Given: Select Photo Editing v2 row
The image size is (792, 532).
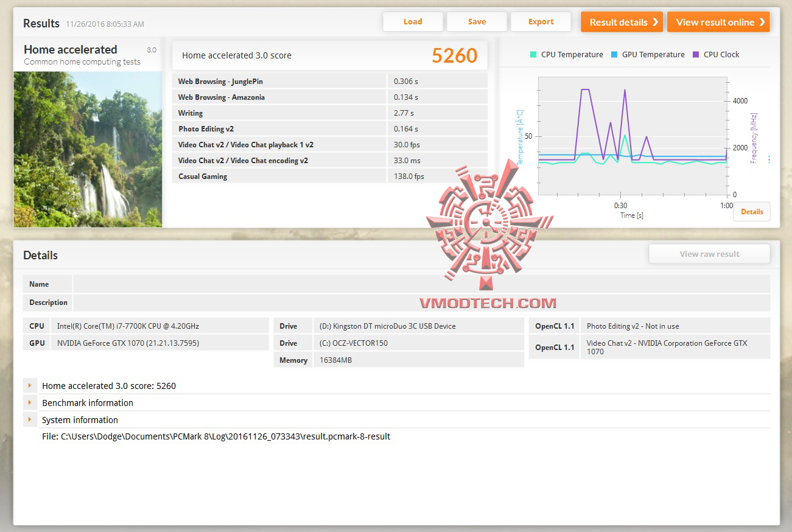Looking at the screenshot, I should (x=330, y=129).
